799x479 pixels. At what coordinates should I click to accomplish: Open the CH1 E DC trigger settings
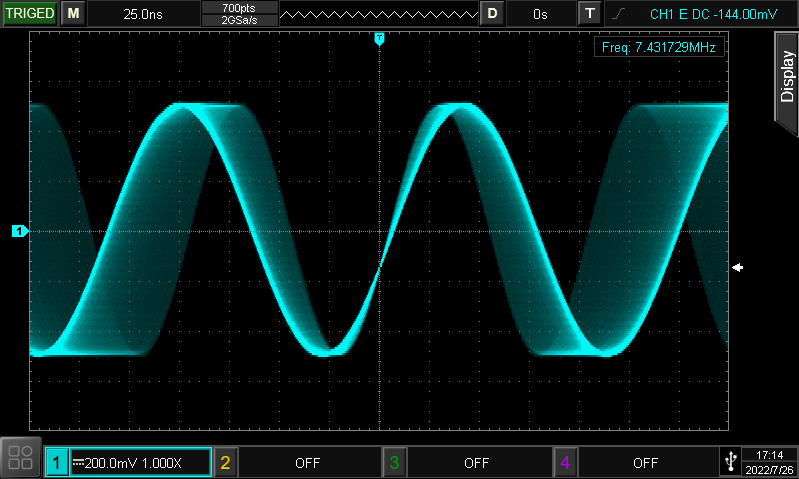tap(713, 14)
